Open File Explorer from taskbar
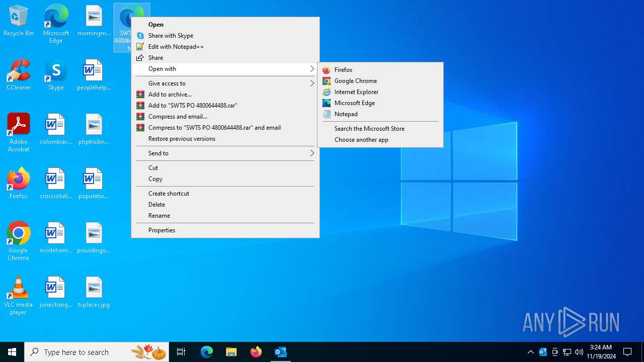The width and height of the screenshot is (644, 362). pyautogui.click(x=231, y=352)
